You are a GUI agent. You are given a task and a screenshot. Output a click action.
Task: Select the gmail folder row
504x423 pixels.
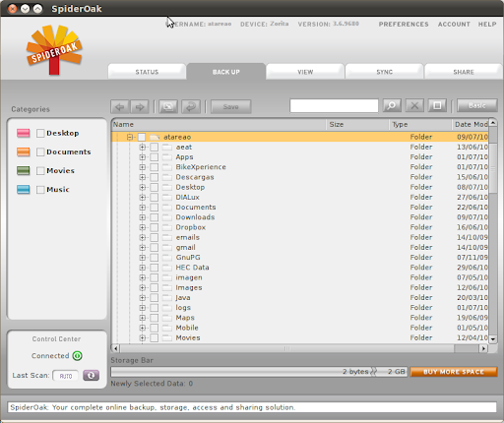(x=300, y=248)
